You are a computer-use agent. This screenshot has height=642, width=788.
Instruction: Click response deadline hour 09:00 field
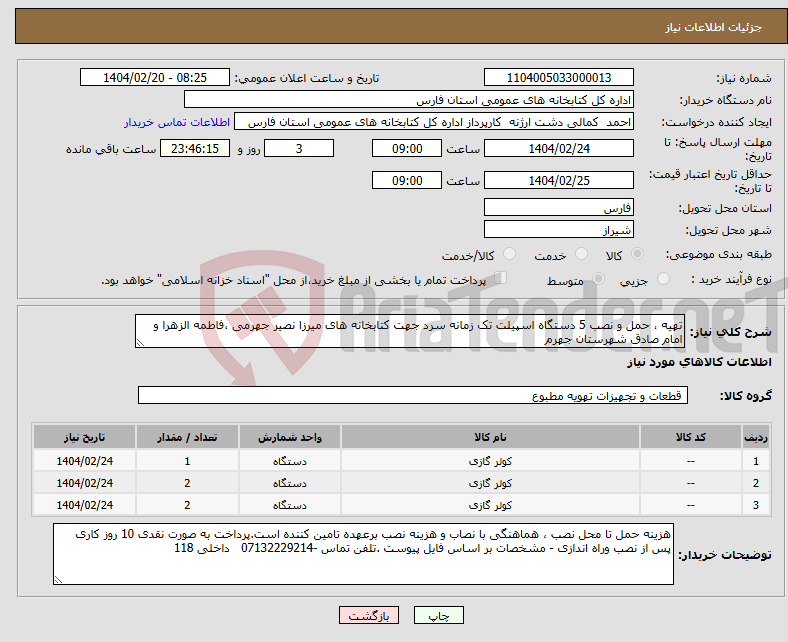[x=407, y=148]
